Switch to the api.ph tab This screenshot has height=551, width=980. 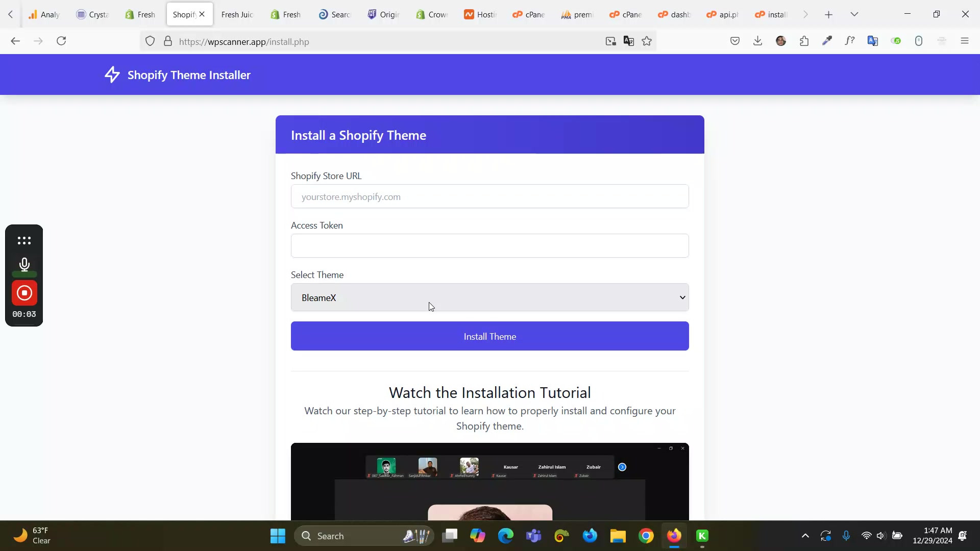723,14
